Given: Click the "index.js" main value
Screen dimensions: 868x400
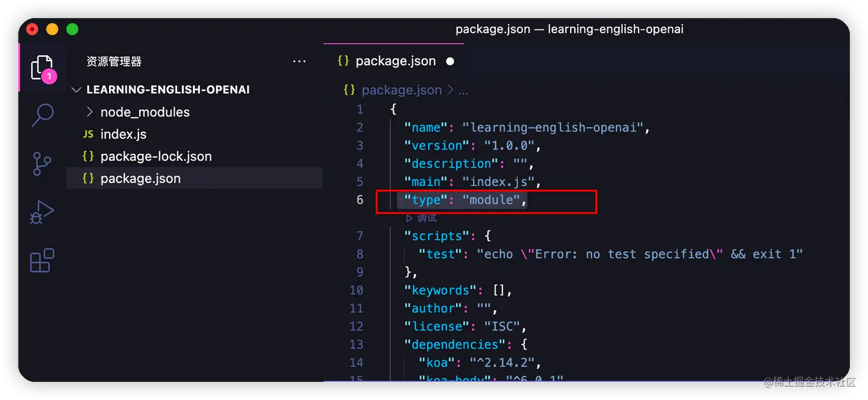Looking at the screenshot, I should coord(498,182).
